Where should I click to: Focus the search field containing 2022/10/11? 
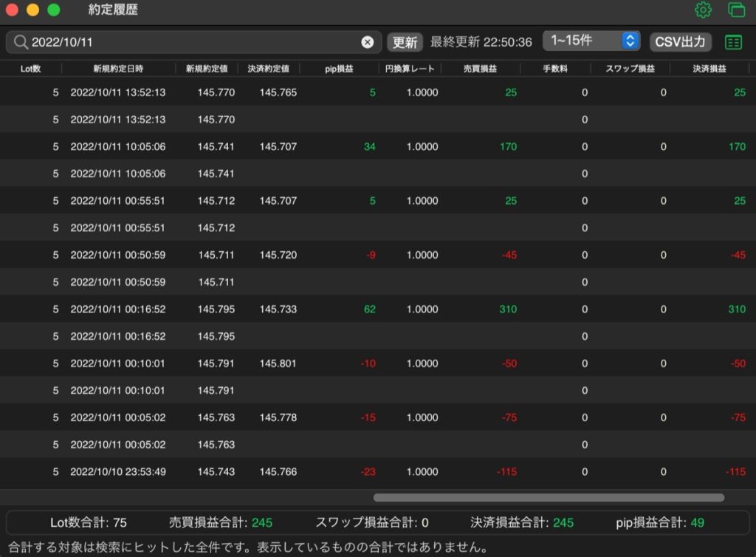click(194, 42)
